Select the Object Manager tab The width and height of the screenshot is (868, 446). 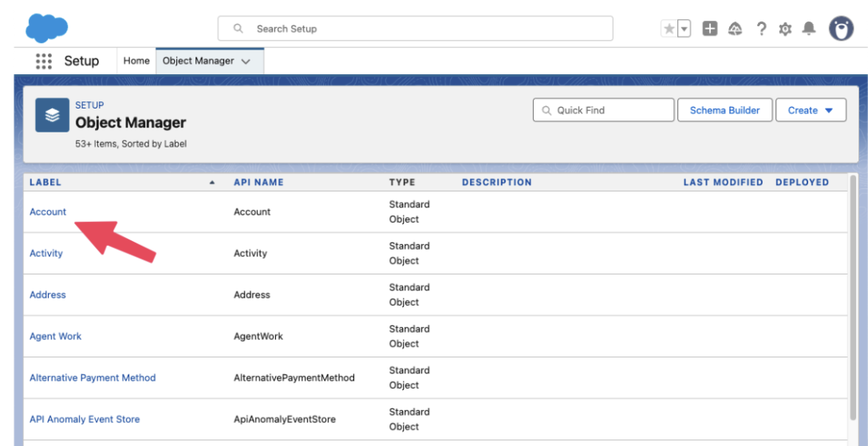click(198, 61)
